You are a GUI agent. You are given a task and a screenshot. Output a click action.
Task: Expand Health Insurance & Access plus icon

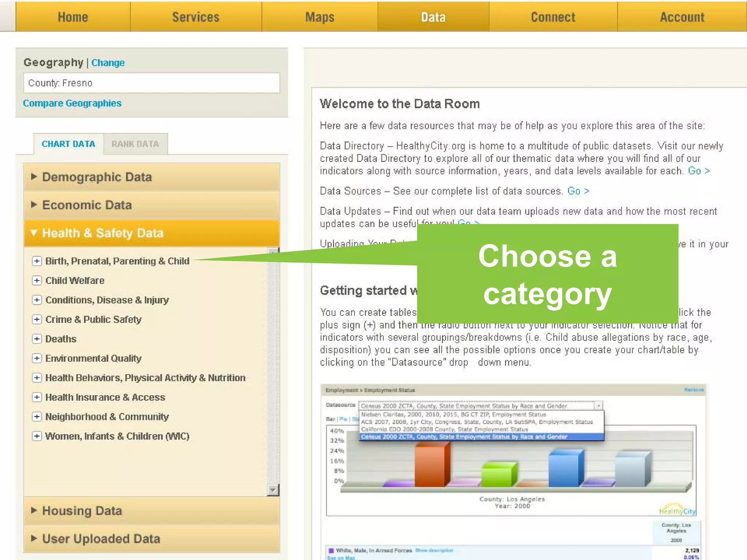36,397
